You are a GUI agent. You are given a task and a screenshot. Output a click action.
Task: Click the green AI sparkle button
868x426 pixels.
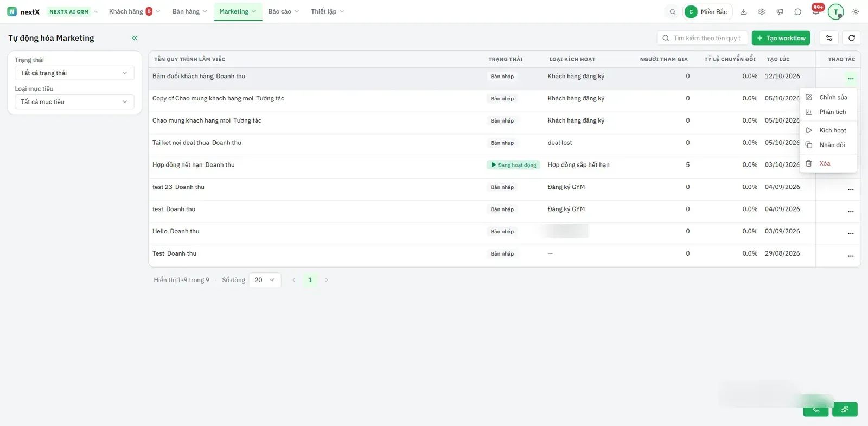click(x=845, y=410)
